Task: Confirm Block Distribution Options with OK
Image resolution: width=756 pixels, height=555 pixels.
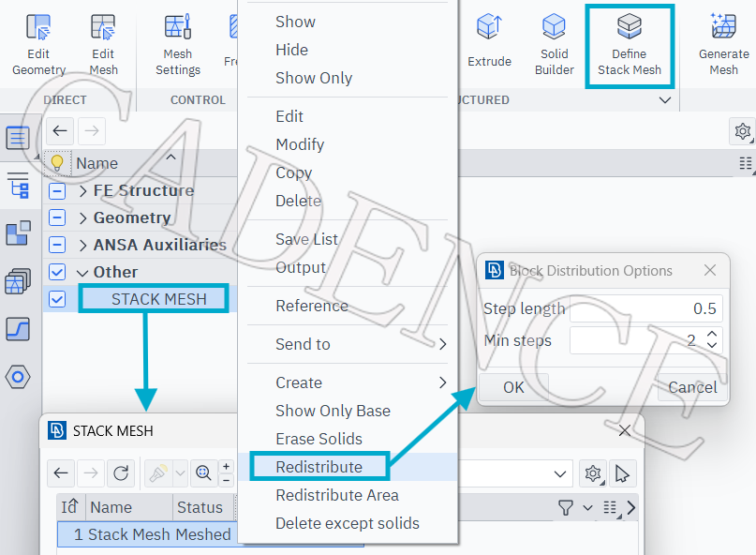Action: (x=513, y=387)
